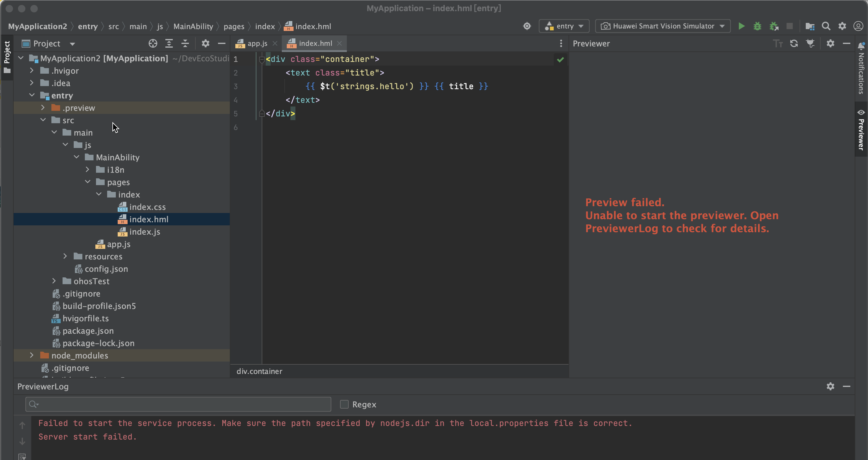Enable the Regex checkbox
This screenshot has width=868, height=460.
coord(344,404)
